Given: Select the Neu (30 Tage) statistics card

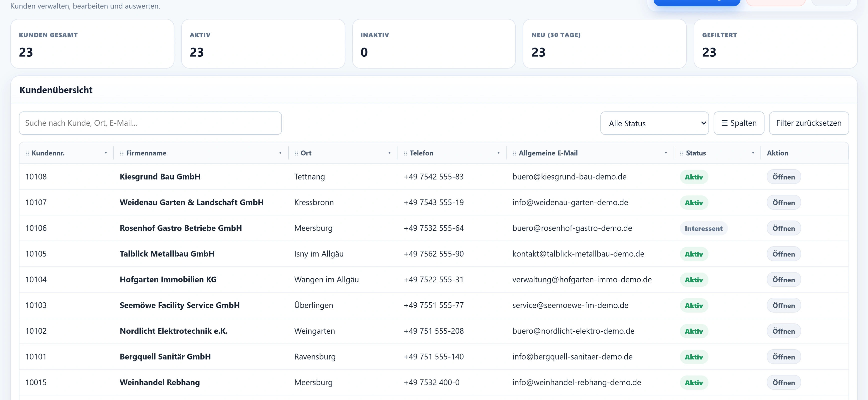Looking at the screenshot, I should (x=604, y=44).
